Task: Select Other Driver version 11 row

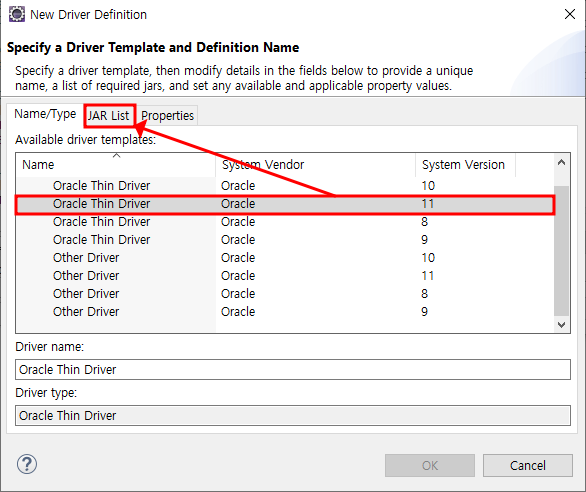Action: 285,276
